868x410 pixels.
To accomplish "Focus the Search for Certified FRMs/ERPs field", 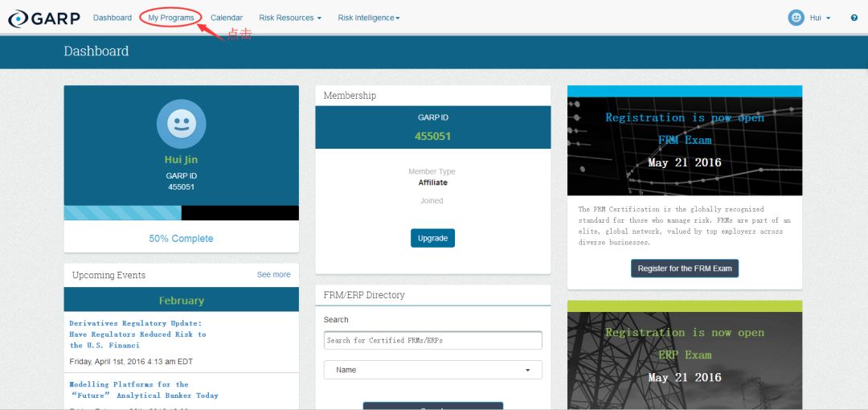I will tap(433, 340).
